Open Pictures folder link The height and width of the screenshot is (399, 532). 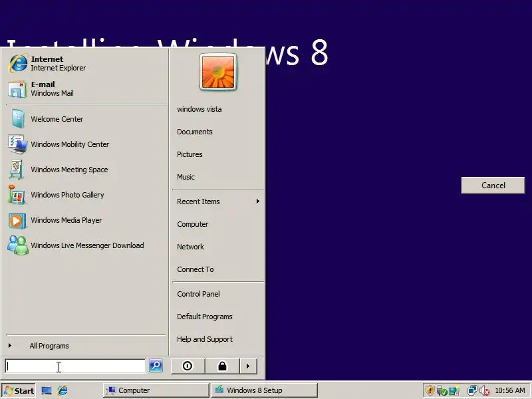click(190, 154)
